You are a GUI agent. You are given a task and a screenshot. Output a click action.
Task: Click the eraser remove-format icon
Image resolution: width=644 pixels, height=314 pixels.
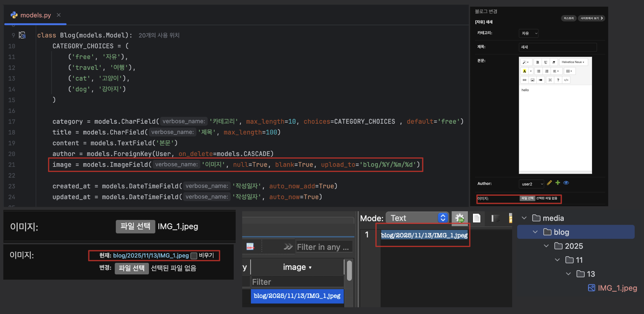point(554,62)
